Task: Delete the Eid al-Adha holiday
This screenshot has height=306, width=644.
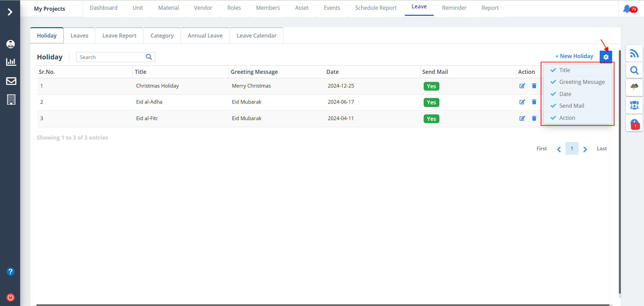Action: pos(534,102)
